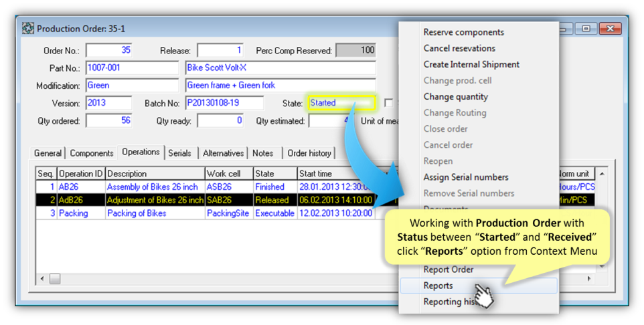Click Change quantity in context menu
The width and height of the screenshot is (644, 325).
tap(455, 96)
